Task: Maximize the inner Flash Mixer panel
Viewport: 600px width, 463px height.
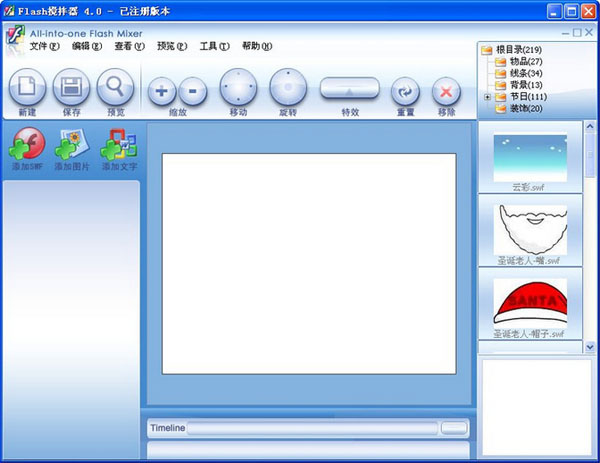Action: [x=577, y=33]
